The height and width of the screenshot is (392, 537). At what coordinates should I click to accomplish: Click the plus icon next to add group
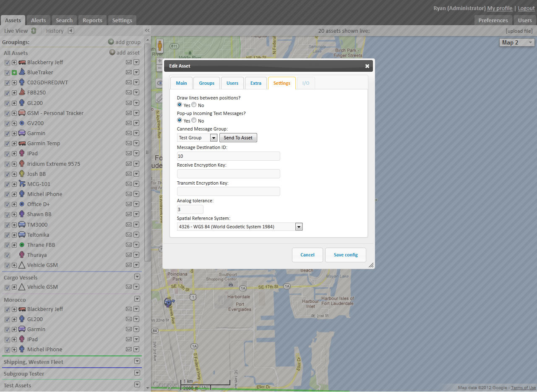111,42
